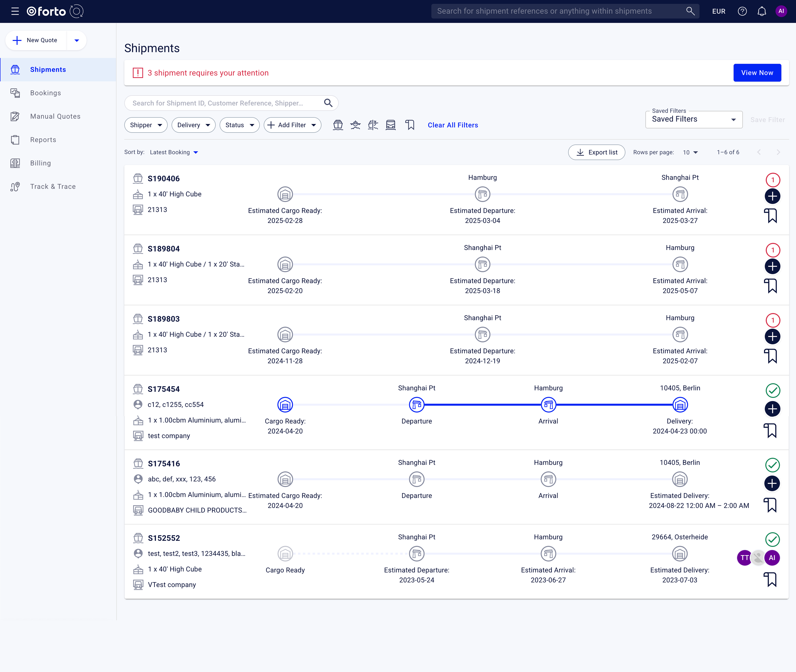
Task: Open the Latest Booking sort dropdown
Action: pyautogui.click(x=174, y=152)
